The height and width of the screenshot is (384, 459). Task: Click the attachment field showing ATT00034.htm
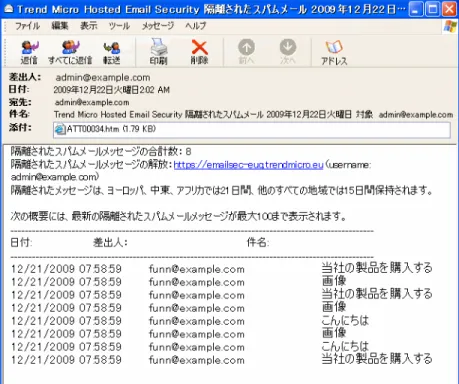[252, 130]
